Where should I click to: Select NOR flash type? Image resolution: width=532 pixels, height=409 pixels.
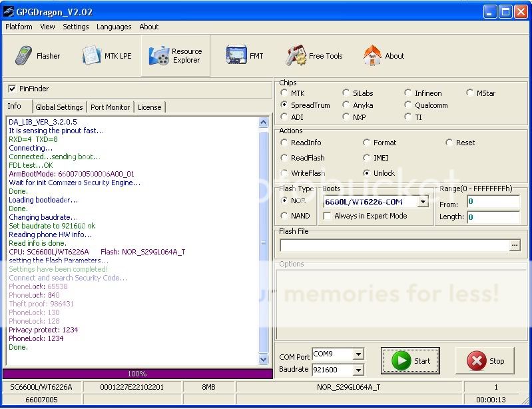(x=284, y=201)
